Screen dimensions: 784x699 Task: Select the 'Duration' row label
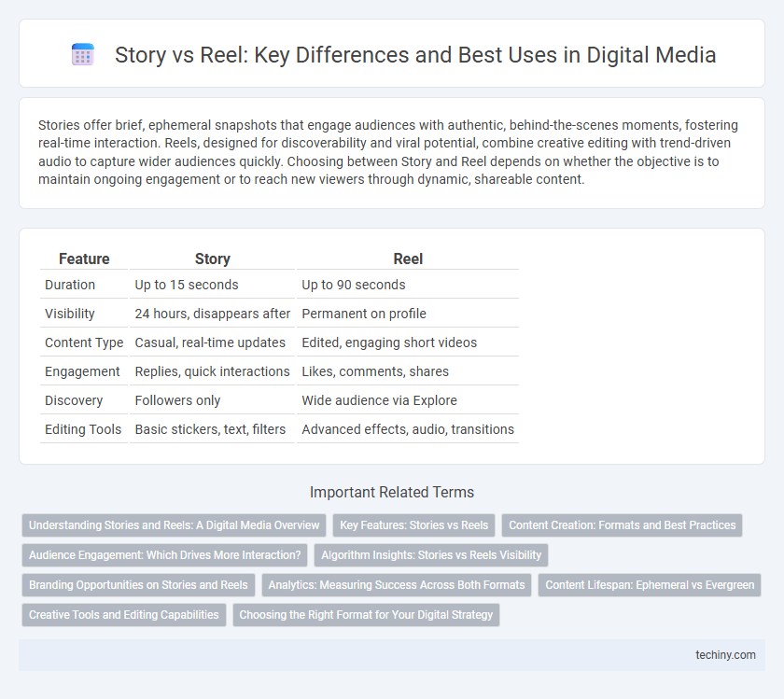click(x=70, y=285)
